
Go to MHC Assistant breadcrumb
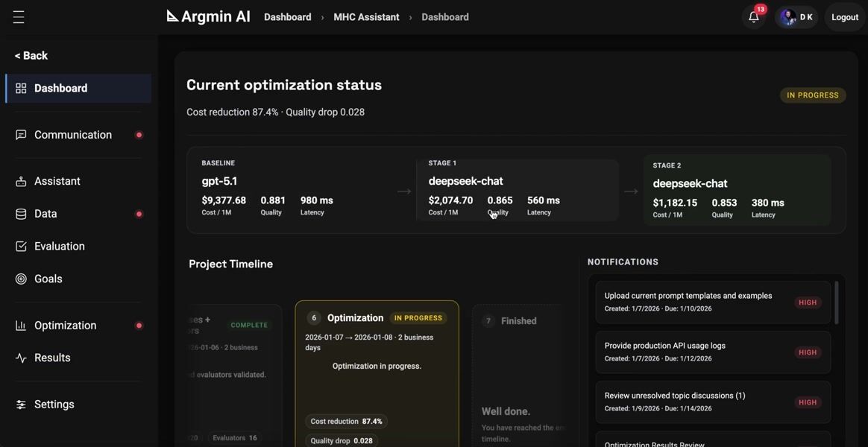(x=366, y=17)
